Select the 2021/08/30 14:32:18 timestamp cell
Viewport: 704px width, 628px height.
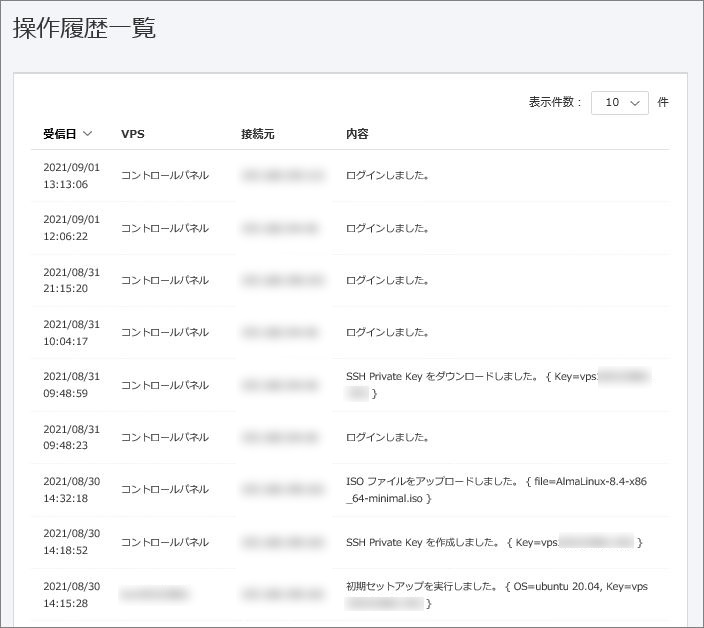pos(71,489)
